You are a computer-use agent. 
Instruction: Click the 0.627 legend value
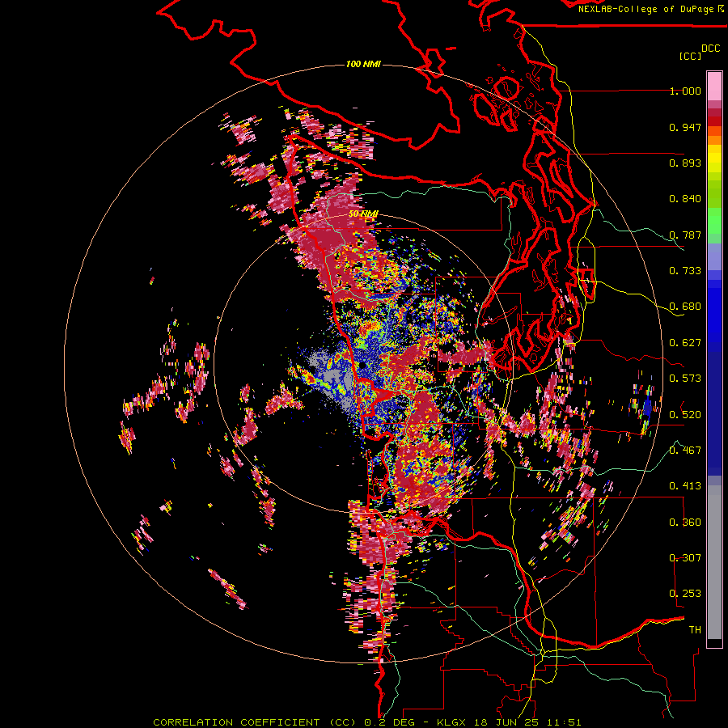[685, 343]
